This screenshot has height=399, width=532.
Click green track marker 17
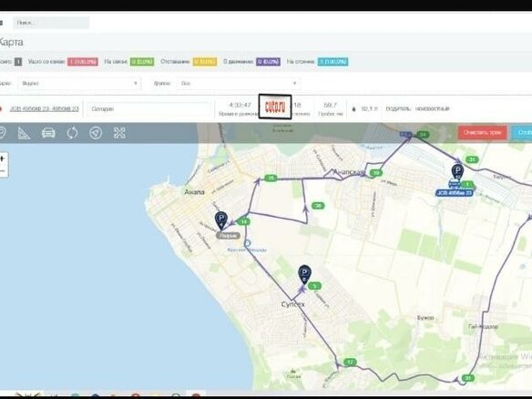350,362
